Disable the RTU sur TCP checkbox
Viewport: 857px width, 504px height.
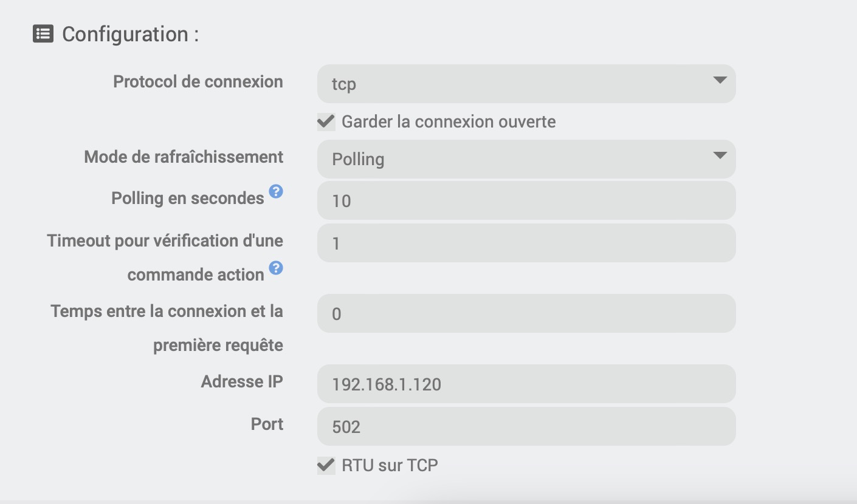pos(326,466)
